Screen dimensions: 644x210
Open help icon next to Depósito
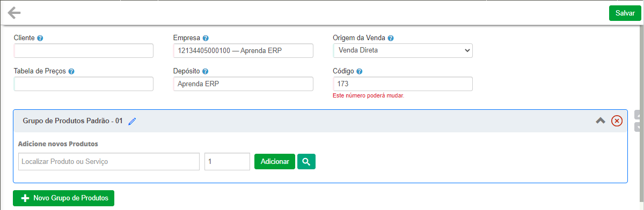click(x=205, y=71)
